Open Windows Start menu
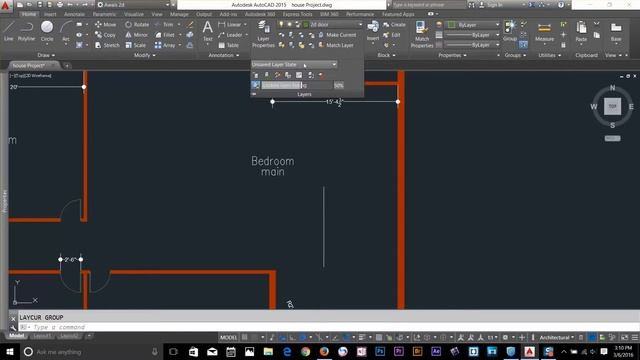640x360 pixels. tap(9, 351)
